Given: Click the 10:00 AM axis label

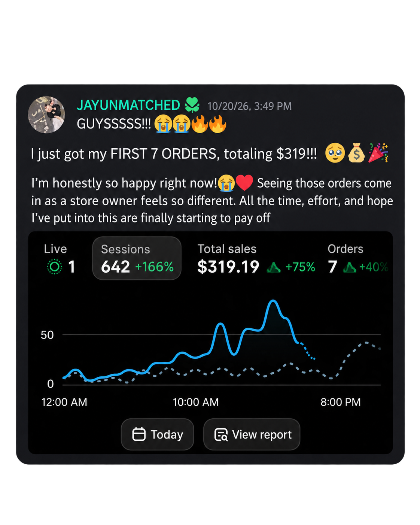Looking at the screenshot, I should pyautogui.click(x=196, y=402).
